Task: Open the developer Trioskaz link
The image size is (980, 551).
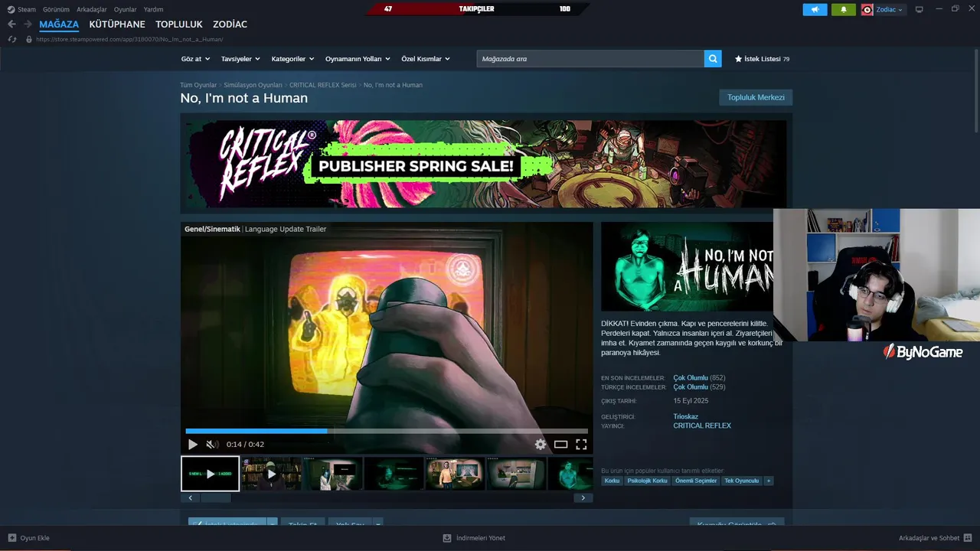Action: pyautogui.click(x=685, y=416)
